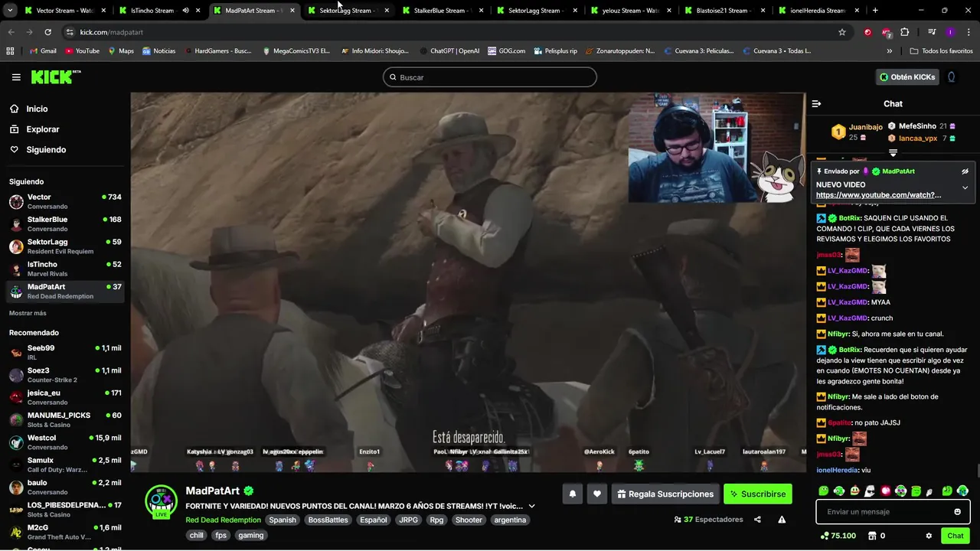This screenshot has width=980, height=551.
Task: Click the JRPG tag
Action: click(408, 520)
